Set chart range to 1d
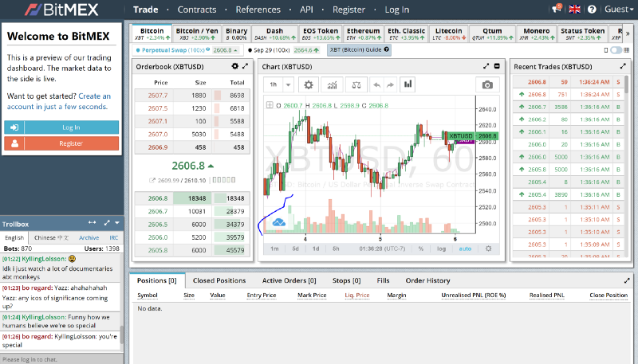 [316, 249]
